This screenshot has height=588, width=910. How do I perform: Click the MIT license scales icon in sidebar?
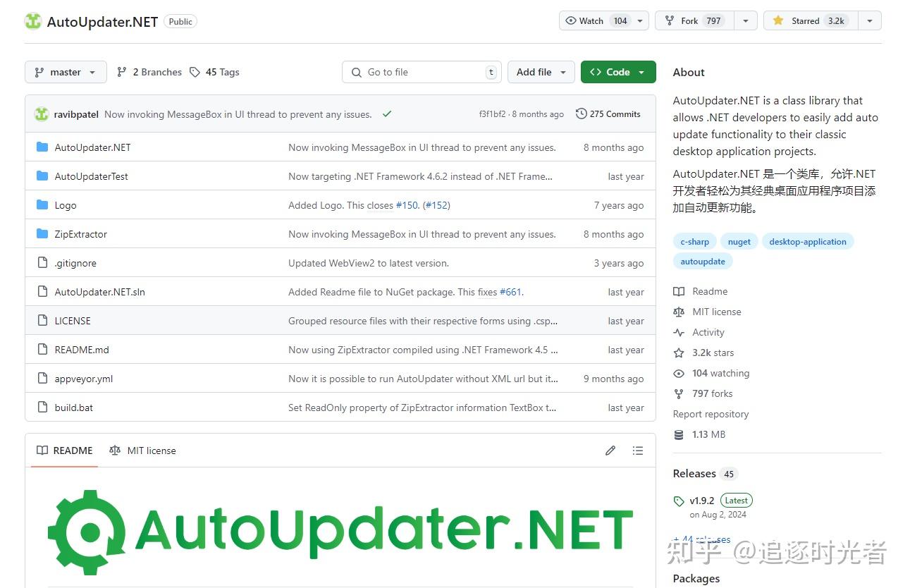point(679,312)
